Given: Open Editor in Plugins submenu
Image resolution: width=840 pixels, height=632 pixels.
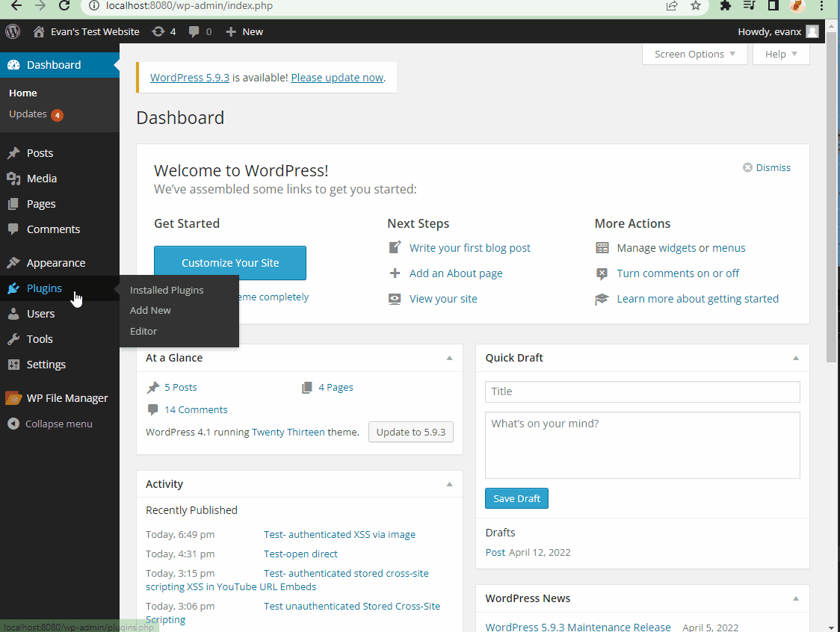Looking at the screenshot, I should [143, 331].
